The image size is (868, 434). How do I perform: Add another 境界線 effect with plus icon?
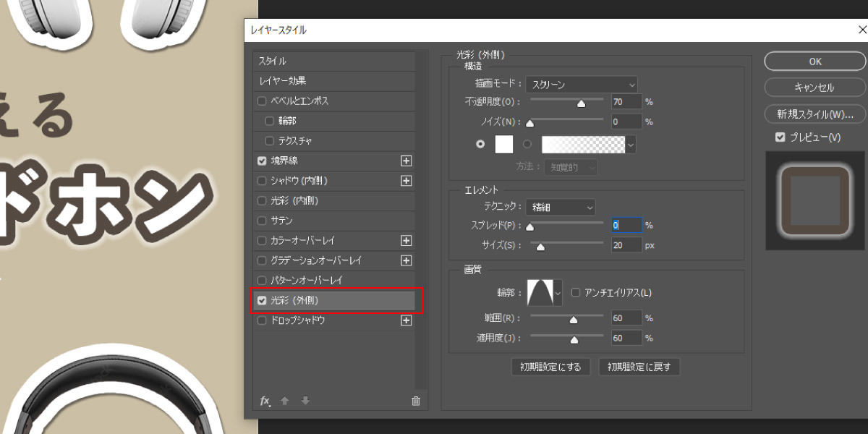[406, 161]
